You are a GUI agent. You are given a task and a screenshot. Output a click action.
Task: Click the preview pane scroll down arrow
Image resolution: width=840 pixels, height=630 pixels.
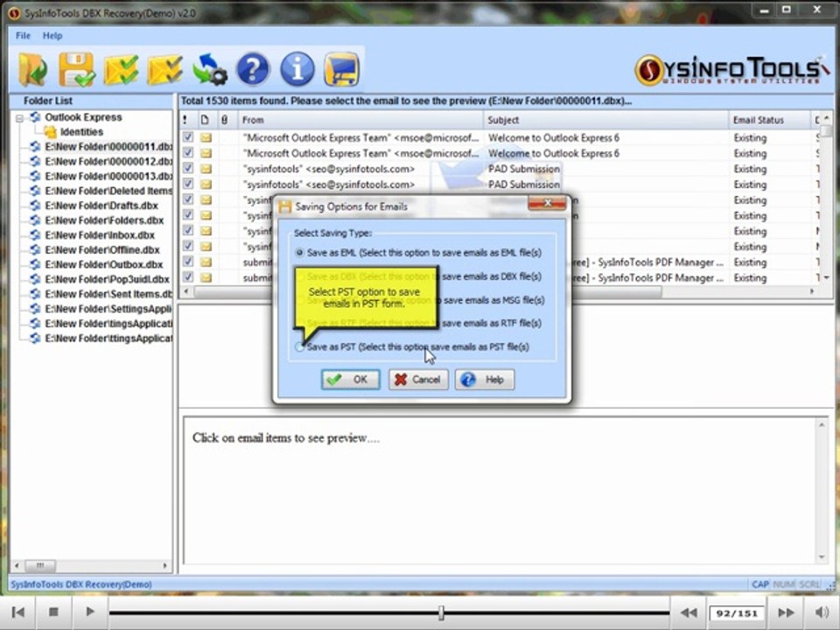pyautogui.click(x=822, y=557)
